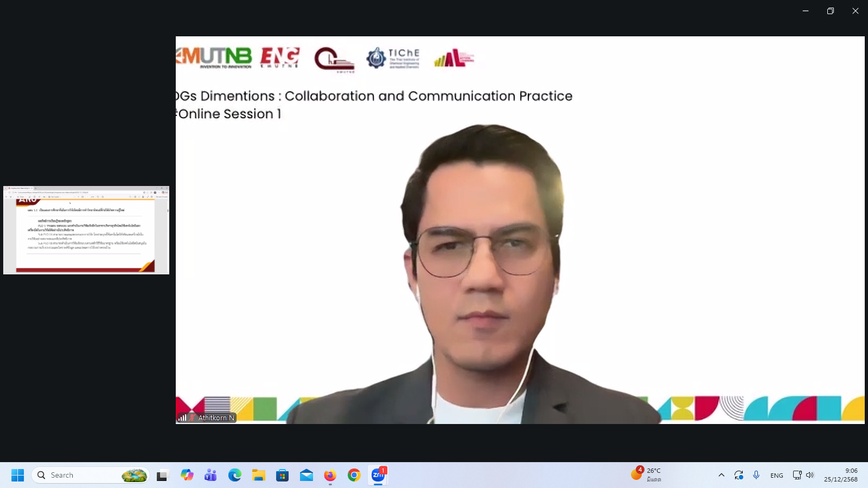Viewport: 868px width, 488px height.
Task: Switch input language using ENG indicator
Action: (x=777, y=476)
